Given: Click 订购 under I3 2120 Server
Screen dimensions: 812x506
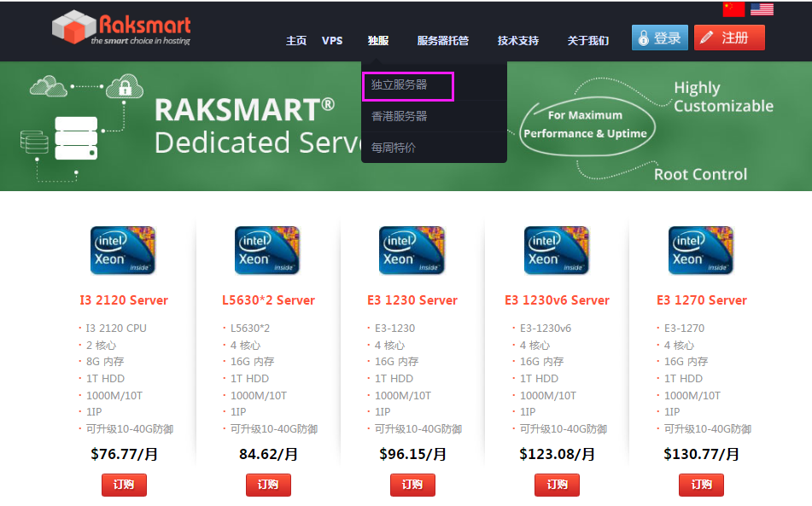Looking at the screenshot, I should click(124, 485).
